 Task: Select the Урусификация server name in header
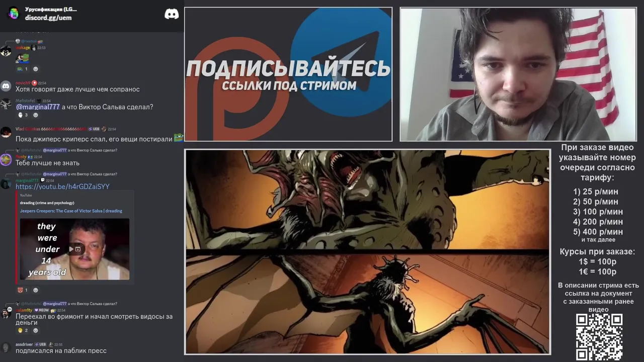(51, 9)
